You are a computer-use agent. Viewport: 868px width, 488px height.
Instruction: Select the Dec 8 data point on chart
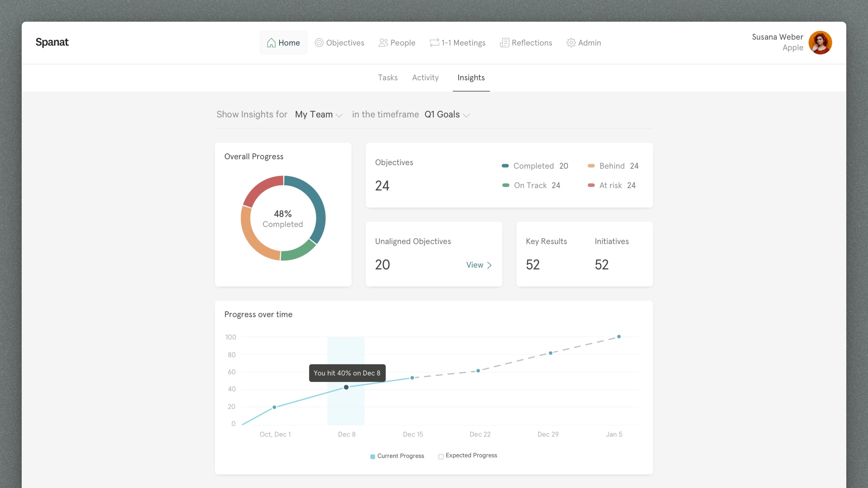click(x=346, y=387)
